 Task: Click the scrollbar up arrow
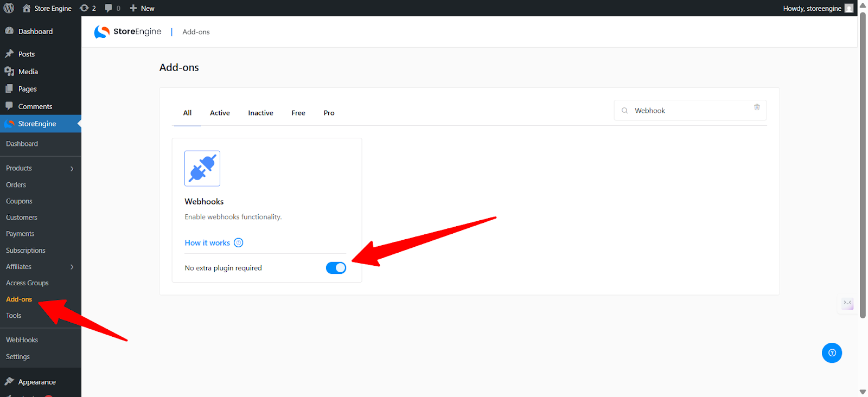tap(863, 5)
